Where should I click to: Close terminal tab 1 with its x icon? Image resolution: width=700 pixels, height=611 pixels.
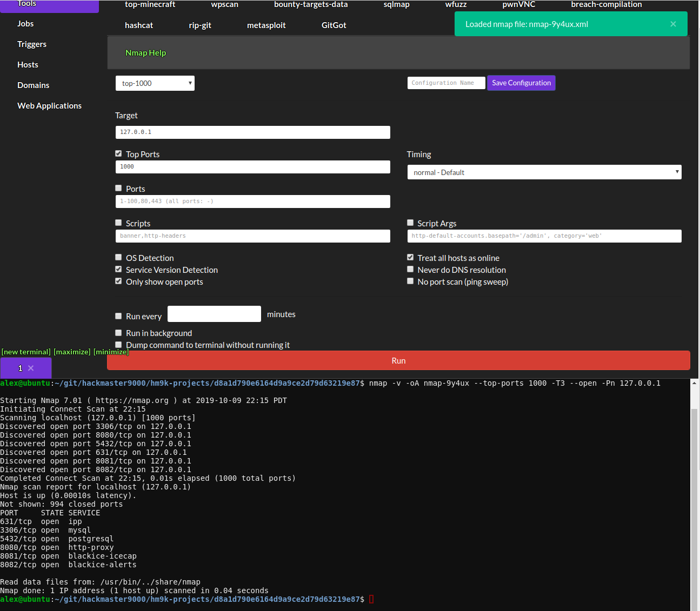point(31,368)
